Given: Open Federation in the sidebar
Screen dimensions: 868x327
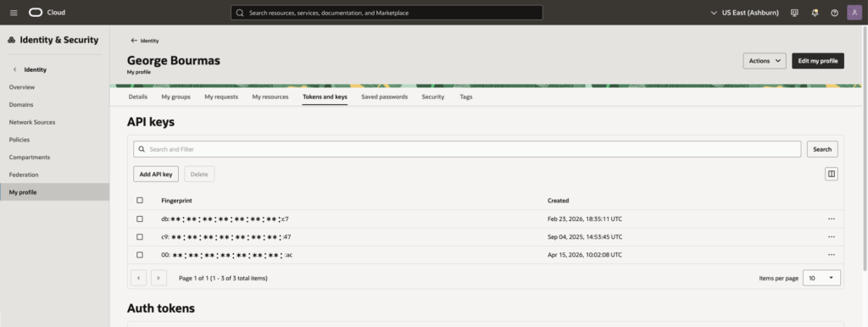Looking at the screenshot, I should click(54, 175).
